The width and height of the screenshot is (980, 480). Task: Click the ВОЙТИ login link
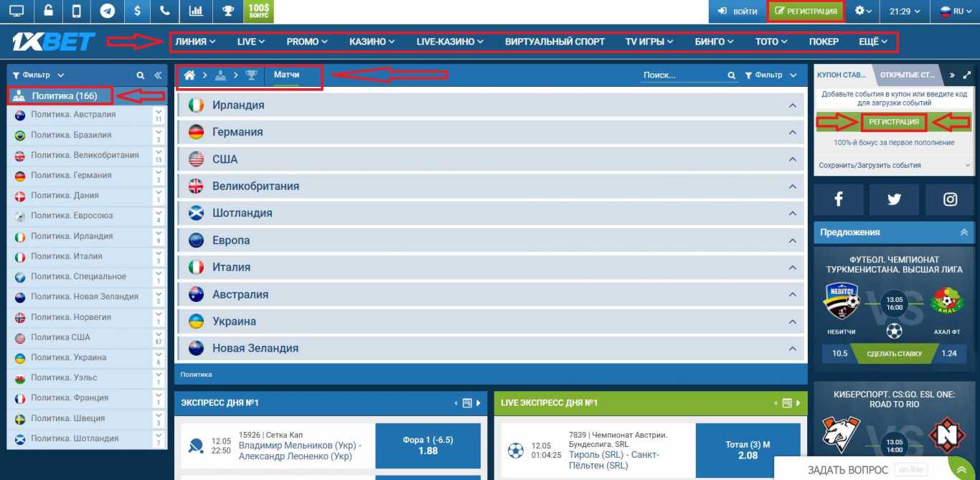(x=744, y=11)
